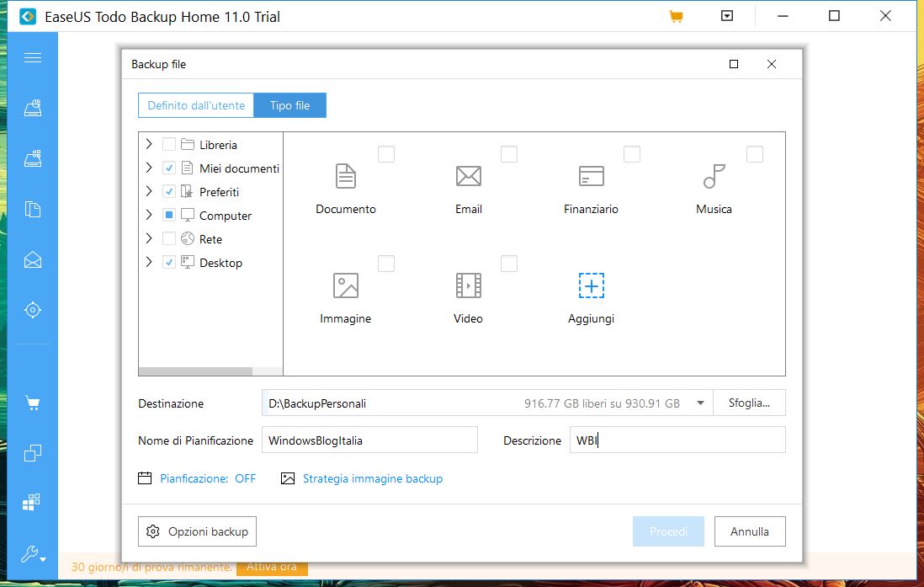The height and width of the screenshot is (587, 924).
Task: Select System Backup sidebar icon
Action: pyautogui.click(x=33, y=158)
